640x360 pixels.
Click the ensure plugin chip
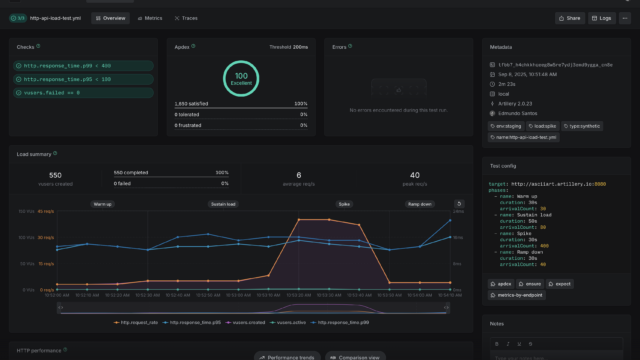click(530, 284)
